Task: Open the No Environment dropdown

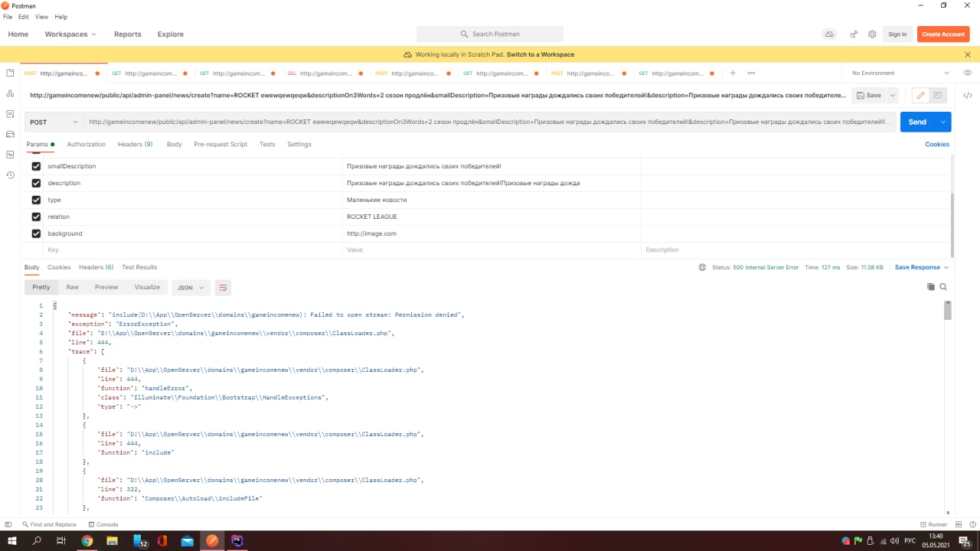Action: click(x=900, y=73)
